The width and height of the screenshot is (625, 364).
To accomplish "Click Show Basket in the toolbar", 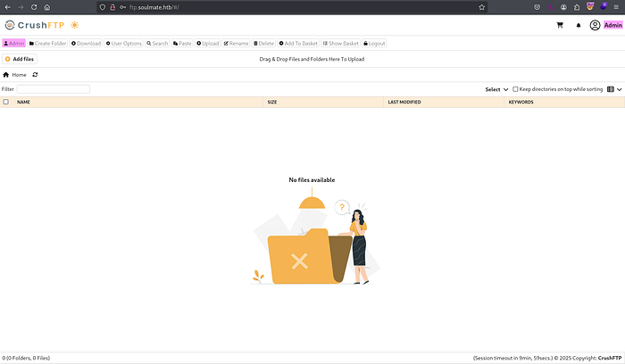I will pyautogui.click(x=341, y=43).
